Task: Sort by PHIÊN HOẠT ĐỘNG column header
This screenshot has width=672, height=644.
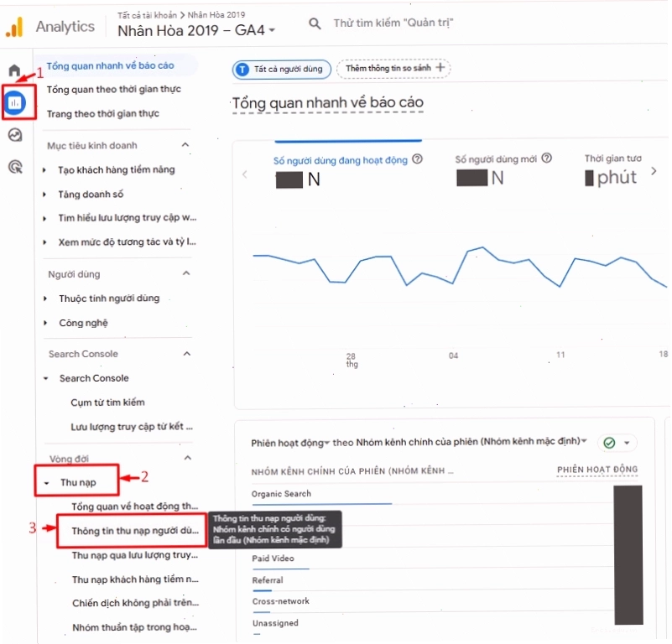Action: [x=597, y=470]
